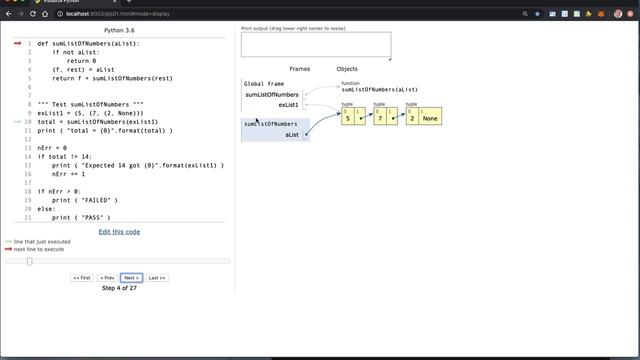Click code line print "FAILED"
The height and width of the screenshot is (360, 640).
(x=84, y=200)
